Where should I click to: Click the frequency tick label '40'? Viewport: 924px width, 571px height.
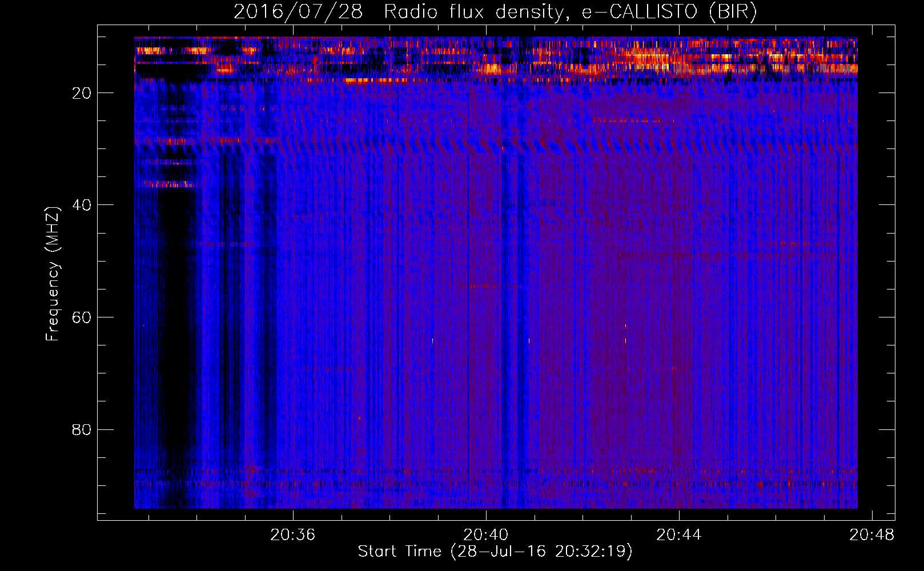(x=82, y=205)
